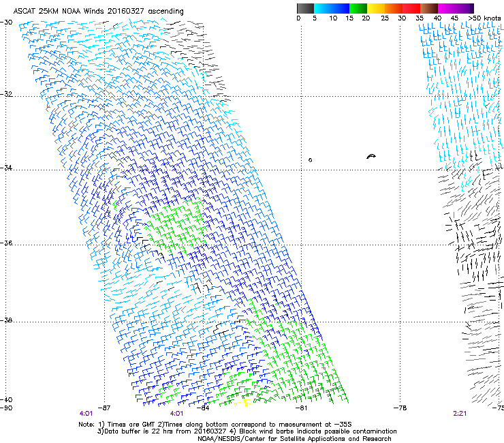Image resolution: width=504 pixels, height=443 pixels.
Task: Click the '45' legend scale label
Action: click(454, 18)
